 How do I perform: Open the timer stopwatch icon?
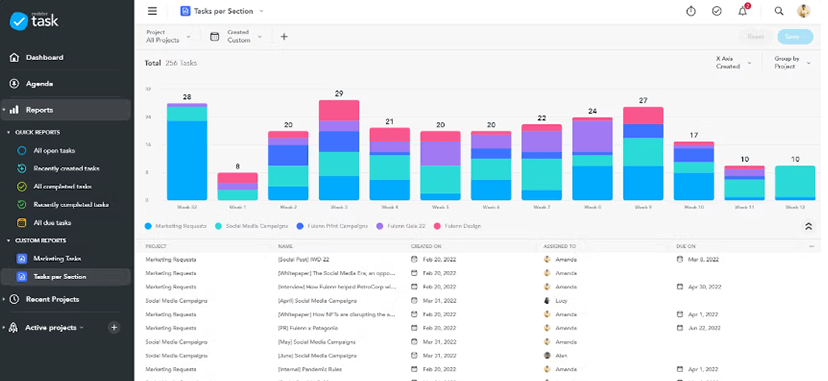point(691,11)
